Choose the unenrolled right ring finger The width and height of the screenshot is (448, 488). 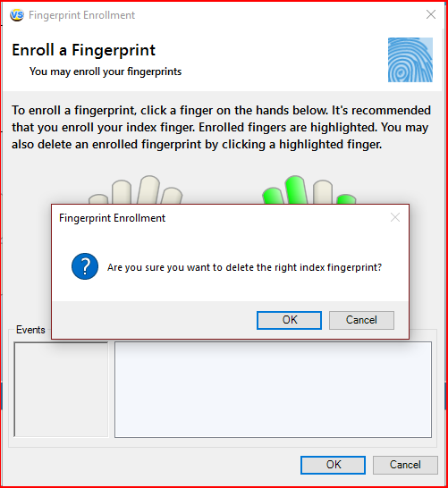pos(323,192)
